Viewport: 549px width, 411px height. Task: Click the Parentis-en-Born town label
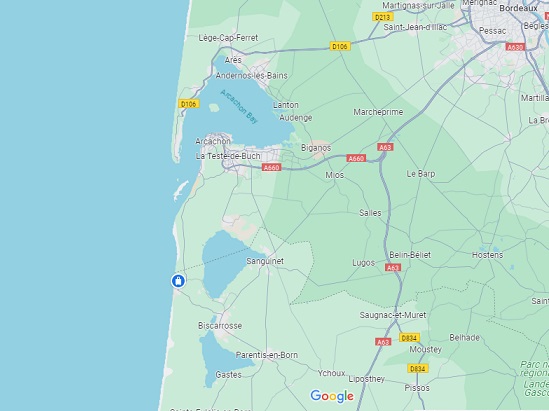tap(267, 355)
